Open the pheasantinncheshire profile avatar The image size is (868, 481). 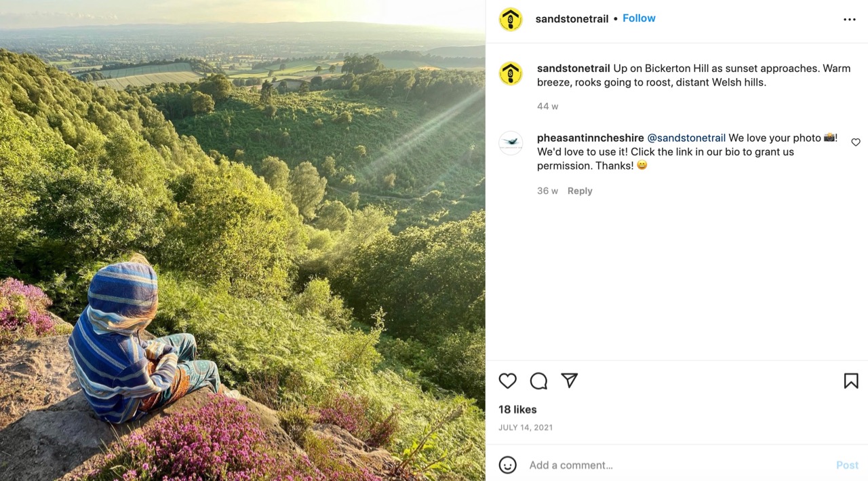[x=511, y=143]
